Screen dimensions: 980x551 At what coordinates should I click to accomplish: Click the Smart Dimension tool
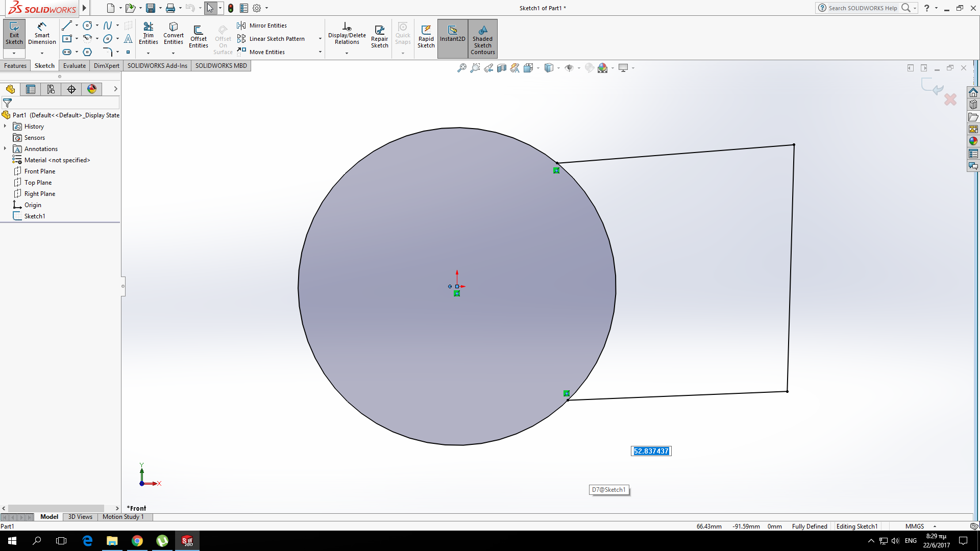tap(42, 34)
